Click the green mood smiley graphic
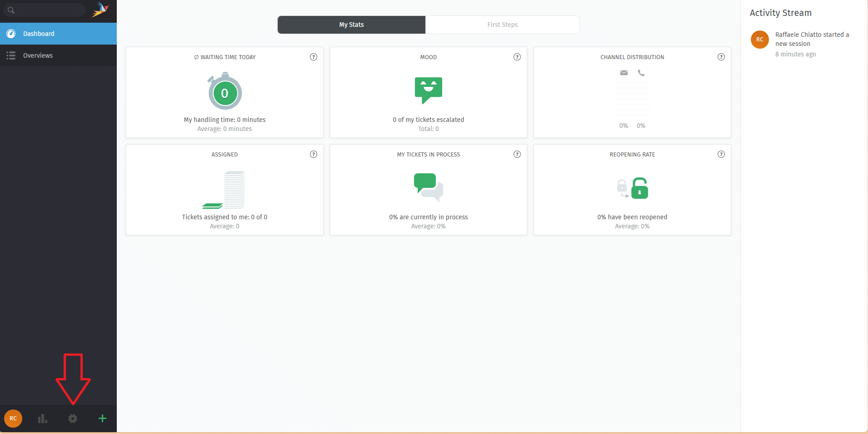 pyautogui.click(x=428, y=90)
